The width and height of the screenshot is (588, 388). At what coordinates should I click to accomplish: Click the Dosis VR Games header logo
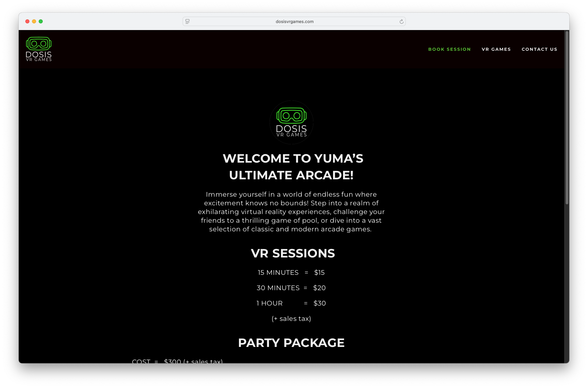(x=39, y=49)
